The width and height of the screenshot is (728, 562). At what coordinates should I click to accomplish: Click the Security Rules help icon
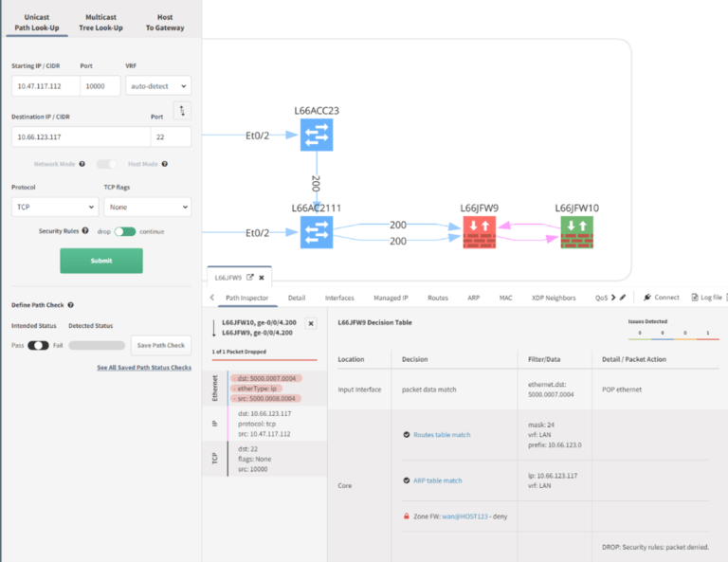[x=85, y=230]
